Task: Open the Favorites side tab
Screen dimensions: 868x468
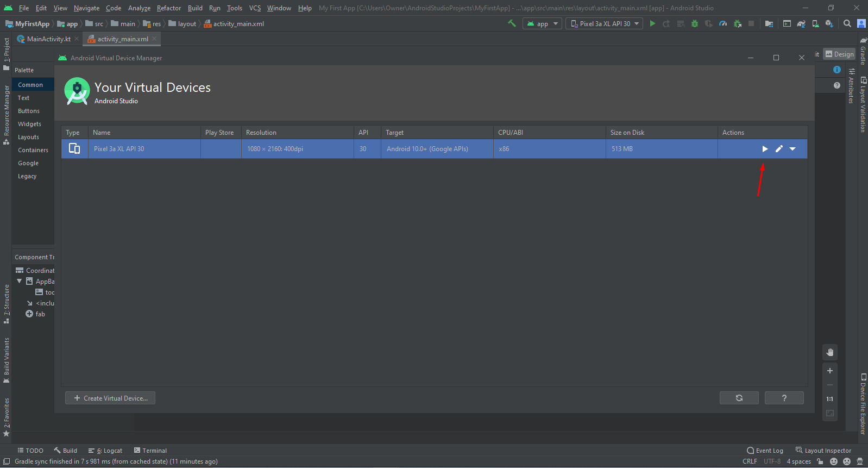Action: coord(6,417)
